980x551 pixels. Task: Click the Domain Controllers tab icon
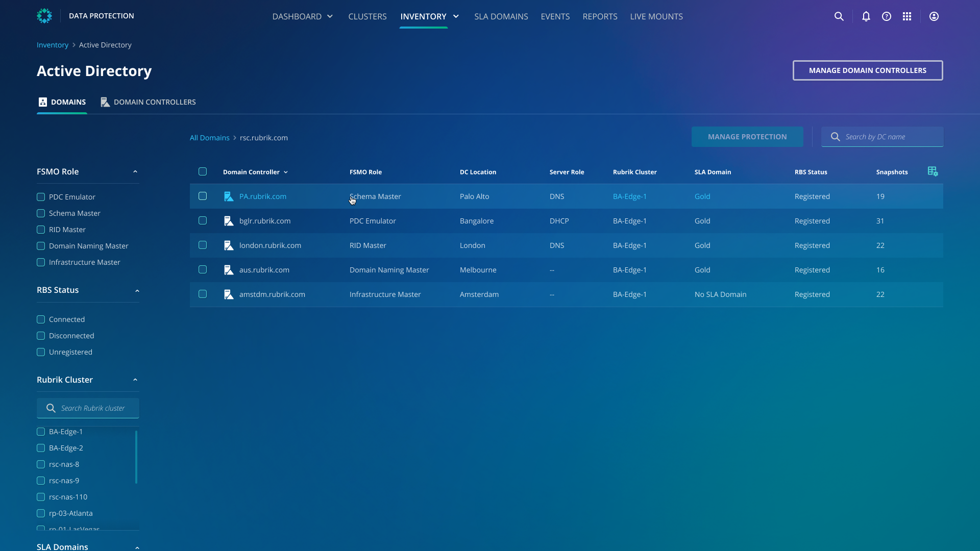point(105,102)
